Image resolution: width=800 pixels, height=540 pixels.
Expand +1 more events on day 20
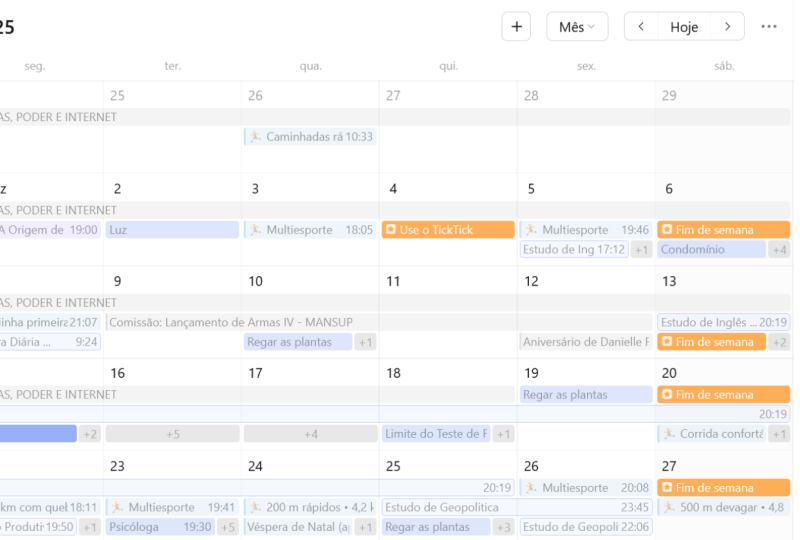[x=779, y=434]
